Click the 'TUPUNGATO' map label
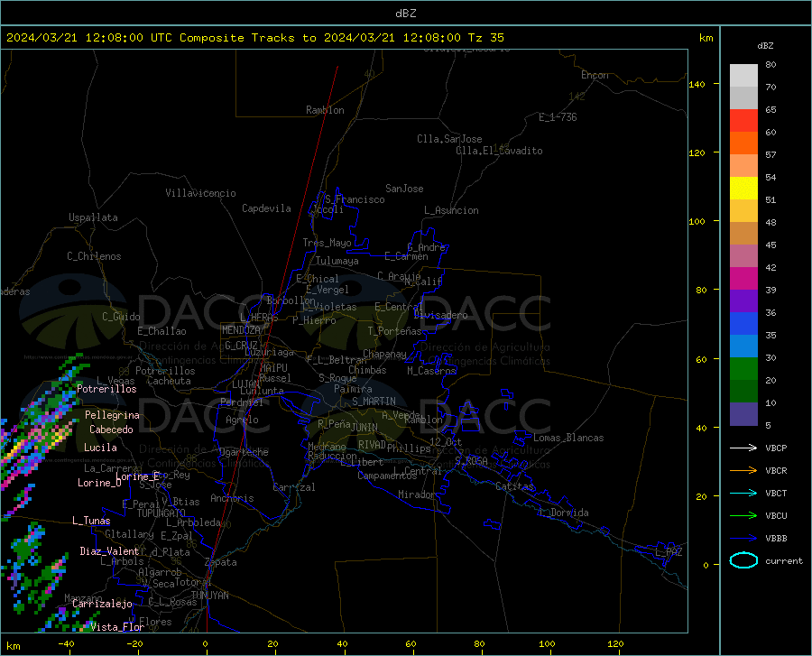Viewport: 812px width, 656px height. tap(161, 513)
